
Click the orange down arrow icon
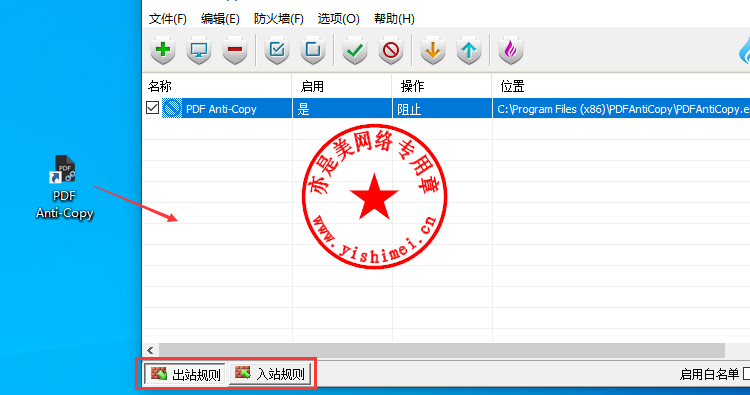pyautogui.click(x=433, y=50)
